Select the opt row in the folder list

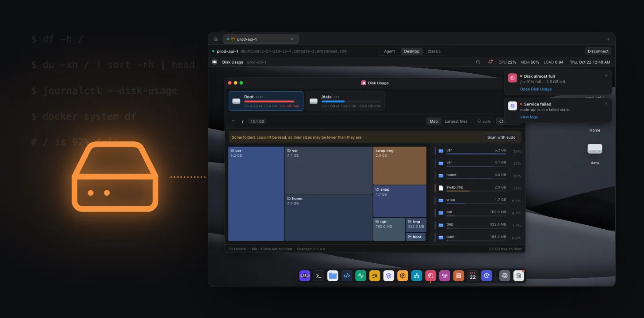pyautogui.click(x=478, y=212)
